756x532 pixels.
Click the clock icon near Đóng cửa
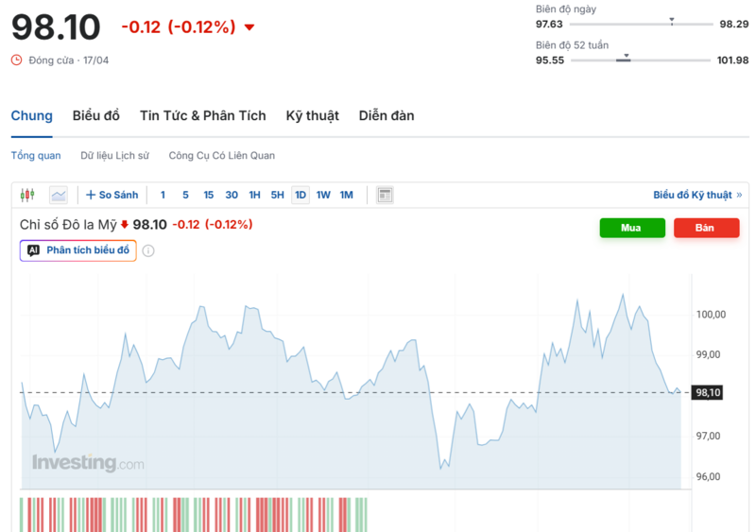point(16,60)
